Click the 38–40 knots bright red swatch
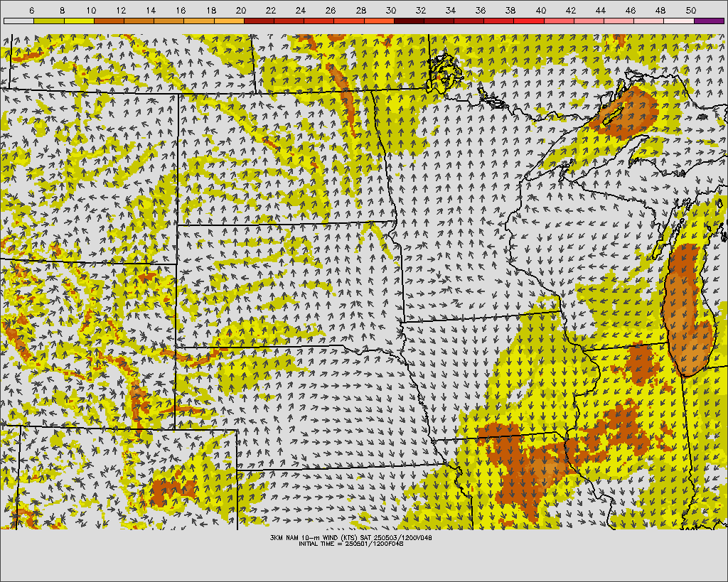The image size is (728, 582). pyautogui.click(x=529, y=21)
